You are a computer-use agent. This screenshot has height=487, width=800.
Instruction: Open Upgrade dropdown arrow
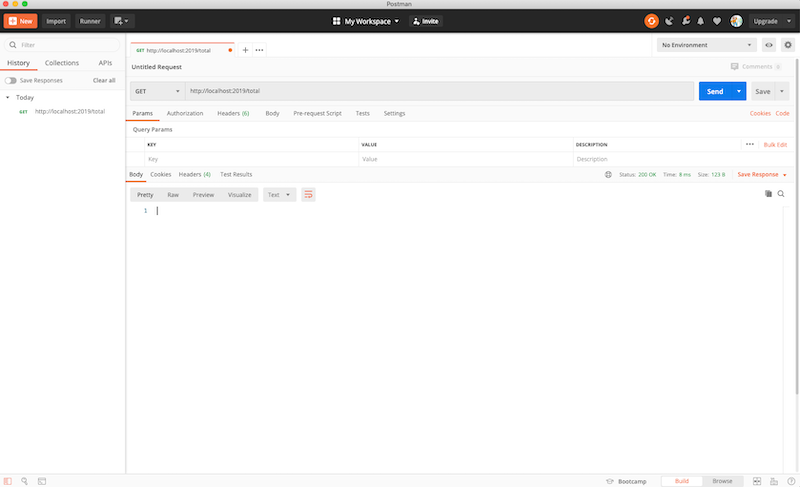pyautogui.click(x=789, y=21)
